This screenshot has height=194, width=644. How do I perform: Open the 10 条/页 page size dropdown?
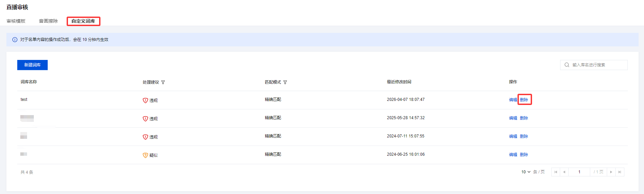point(526,172)
